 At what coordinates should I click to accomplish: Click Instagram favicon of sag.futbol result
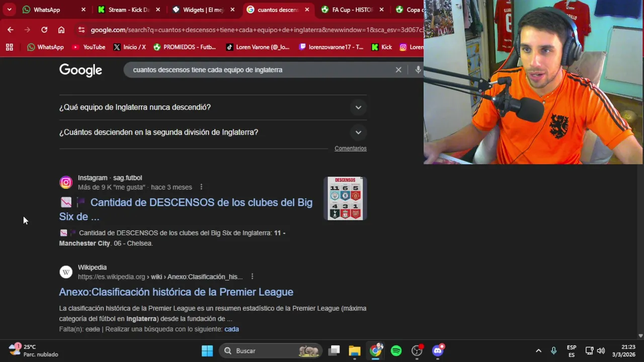[x=66, y=183]
